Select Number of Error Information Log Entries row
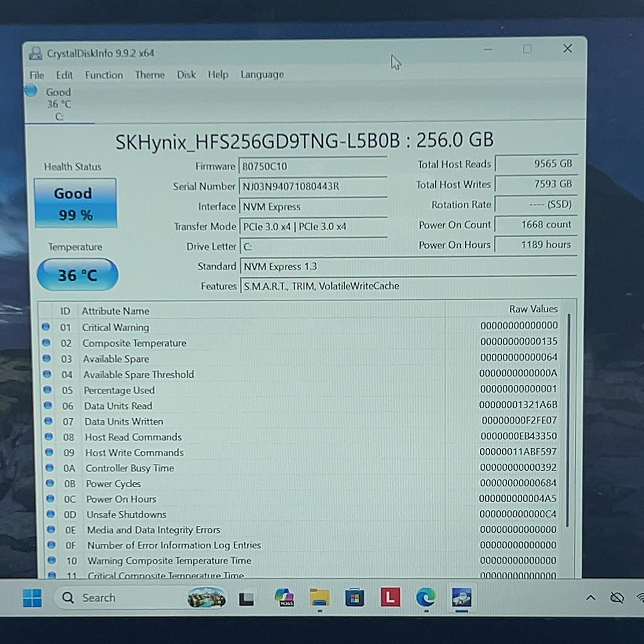This screenshot has height=644, width=644. [301, 545]
